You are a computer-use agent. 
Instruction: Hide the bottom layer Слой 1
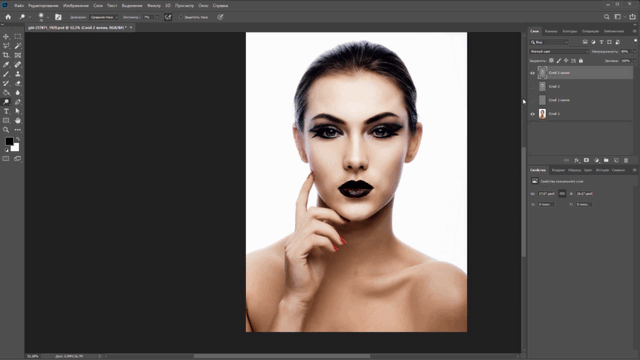coord(532,114)
